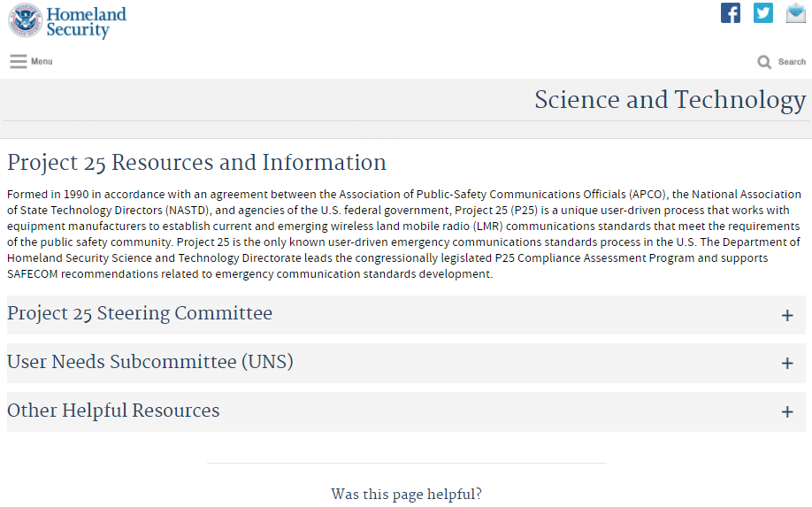Screen dimensions: 812x507
Task: Open the Homeland Security Twitter icon
Action: pos(762,13)
